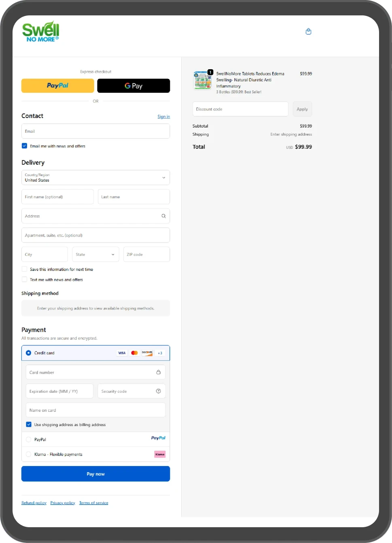Enable Text me with news and offers
The width and height of the screenshot is (392, 543).
click(25, 280)
